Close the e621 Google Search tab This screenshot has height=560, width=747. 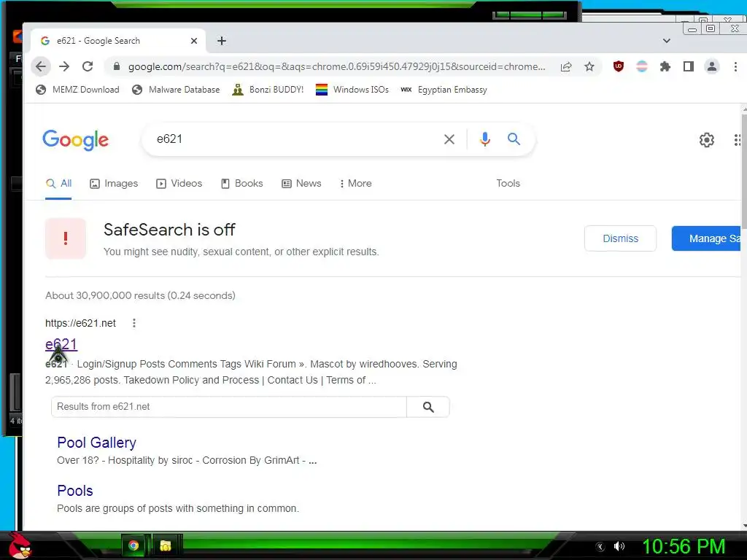click(194, 41)
